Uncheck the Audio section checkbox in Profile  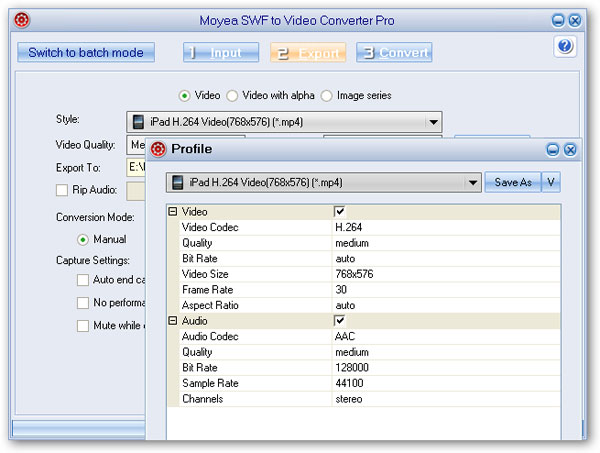coord(339,321)
